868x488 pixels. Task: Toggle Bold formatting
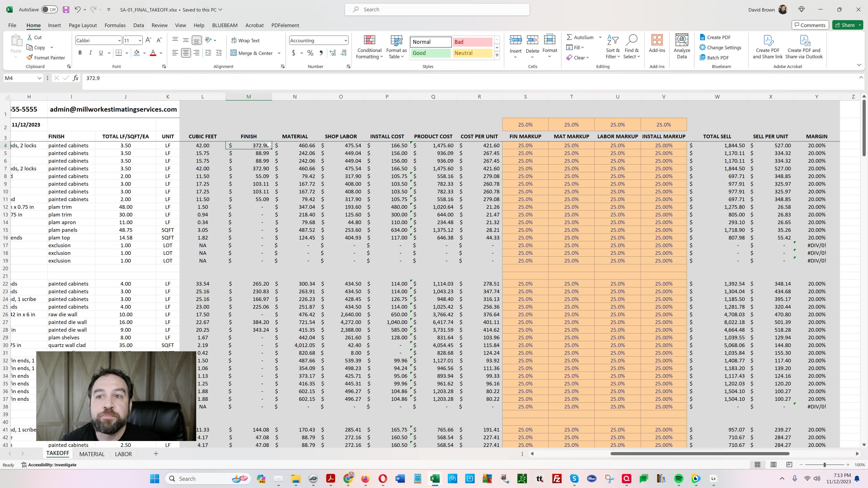(x=80, y=53)
